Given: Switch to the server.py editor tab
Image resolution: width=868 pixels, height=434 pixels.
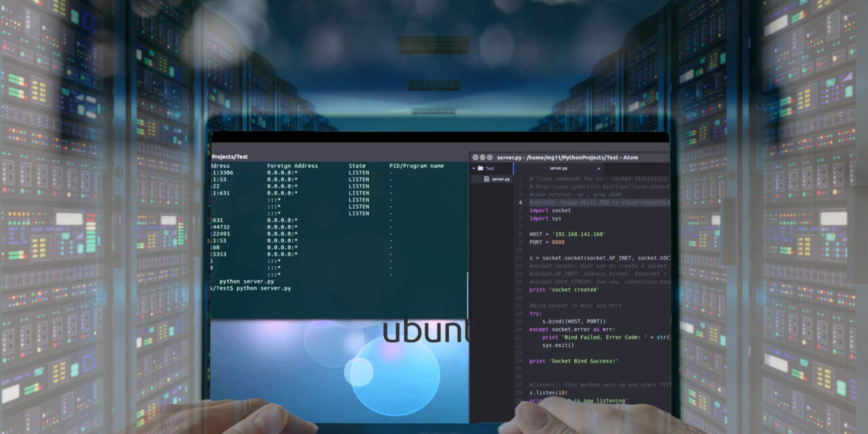Looking at the screenshot, I should click(x=558, y=168).
